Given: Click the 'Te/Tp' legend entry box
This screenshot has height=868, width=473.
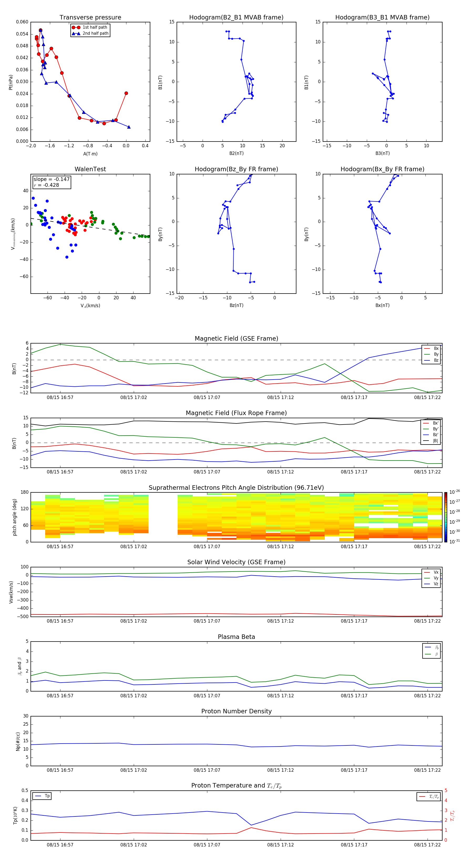Looking at the screenshot, I should pyautogui.click(x=429, y=796).
